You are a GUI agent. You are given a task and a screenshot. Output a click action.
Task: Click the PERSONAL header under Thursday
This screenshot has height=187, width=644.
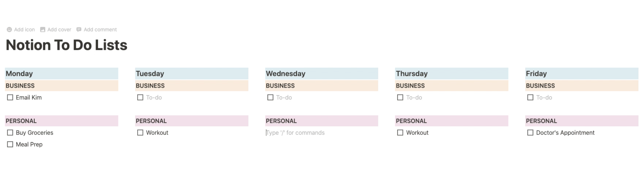coord(411,121)
